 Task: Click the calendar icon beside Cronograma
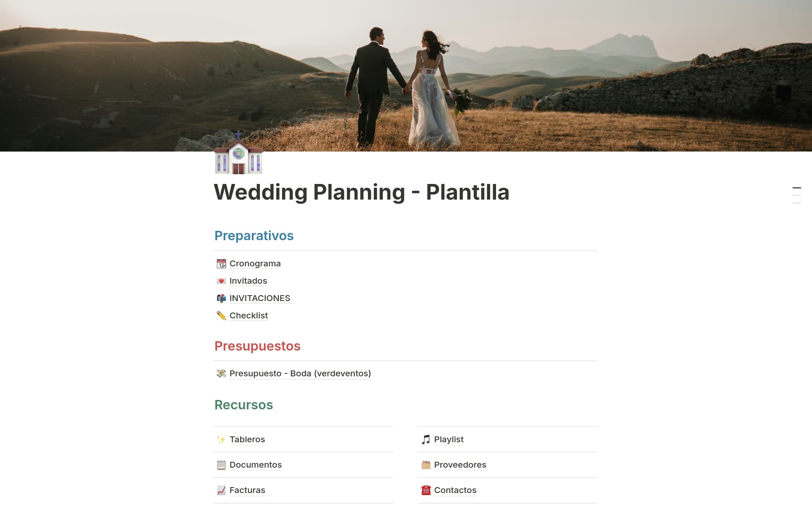coord(221,264)
